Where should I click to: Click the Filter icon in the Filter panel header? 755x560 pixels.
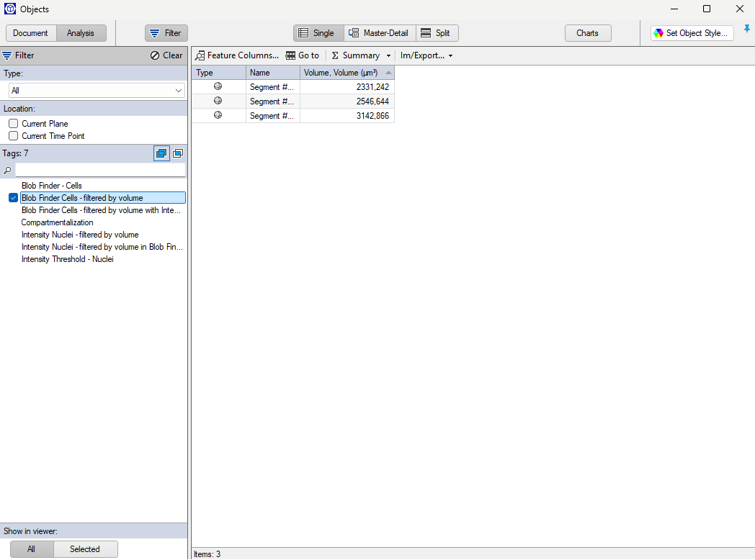pyautogui.click(x=6, y=55)
